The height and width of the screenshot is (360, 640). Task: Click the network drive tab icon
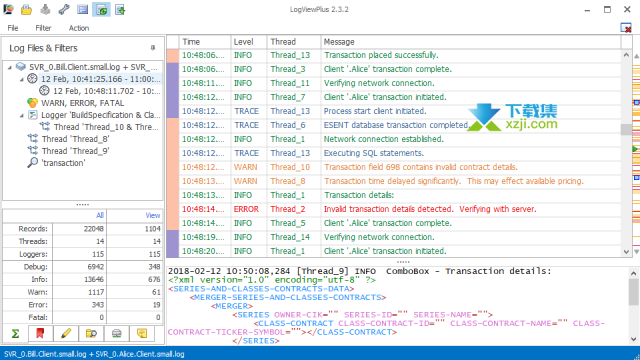116,333
